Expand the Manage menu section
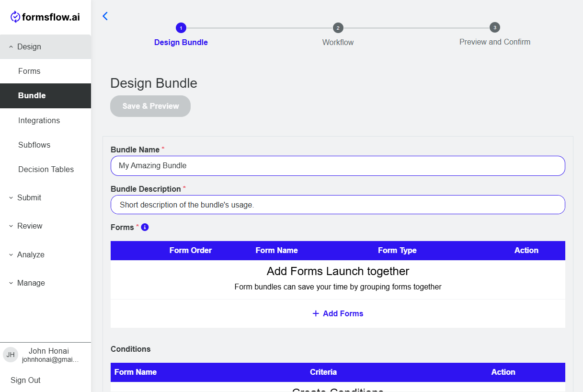583x392 pixels. pyautogui.click(x=46, y=283)
